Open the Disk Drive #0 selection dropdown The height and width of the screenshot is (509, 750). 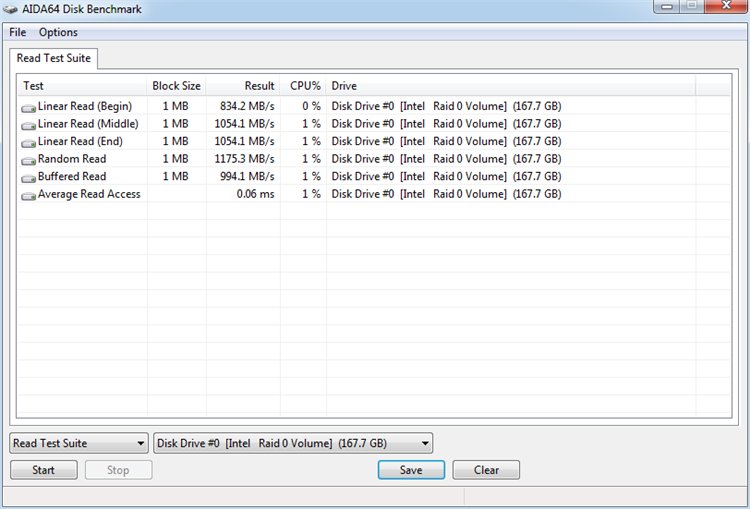click(x=293, y=443)
